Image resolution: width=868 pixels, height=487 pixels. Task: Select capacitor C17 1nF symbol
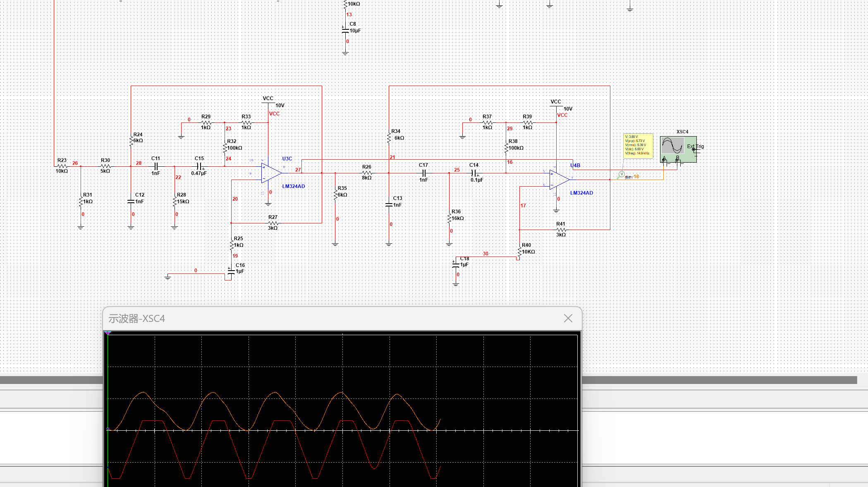click(424, 173)
